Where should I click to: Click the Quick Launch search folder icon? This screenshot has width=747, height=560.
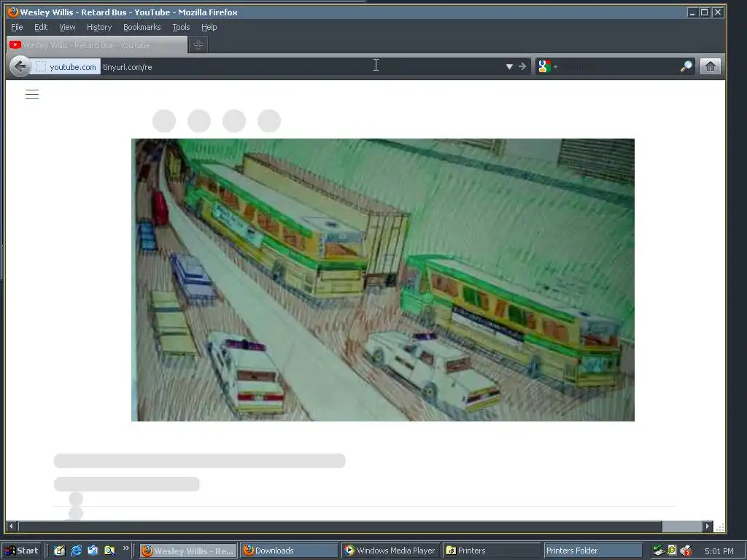(109, 551)
